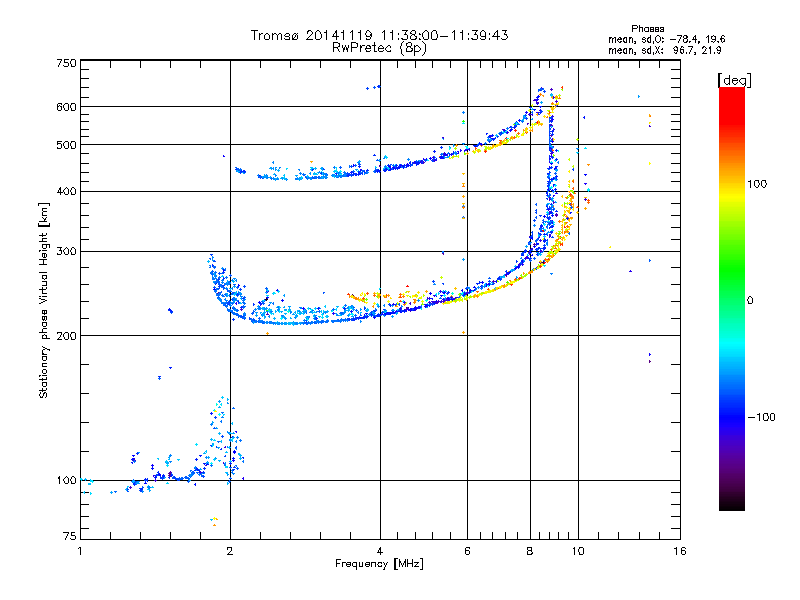Viewport: 800px width, 600px height.
Task: Click the y-axis '300' tick label
Action: pos(67,252)
